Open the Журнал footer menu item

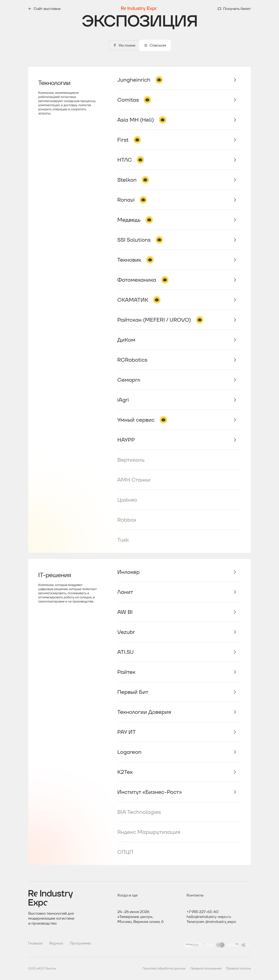point(56,943)
